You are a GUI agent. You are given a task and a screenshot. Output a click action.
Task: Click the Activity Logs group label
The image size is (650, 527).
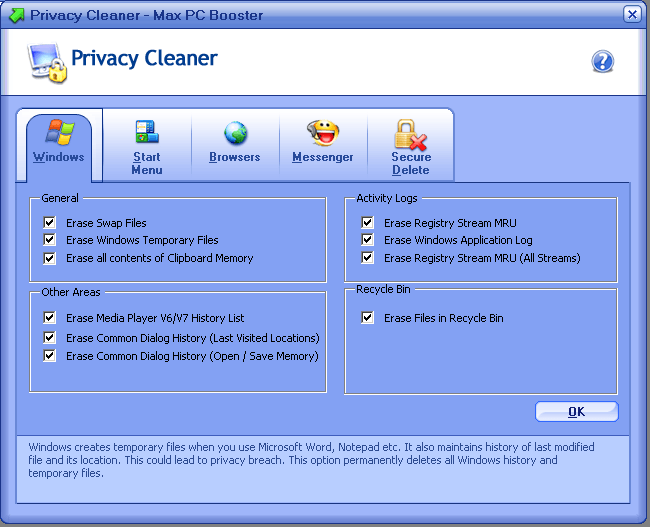pyautogui.click(x=387, y=199)
